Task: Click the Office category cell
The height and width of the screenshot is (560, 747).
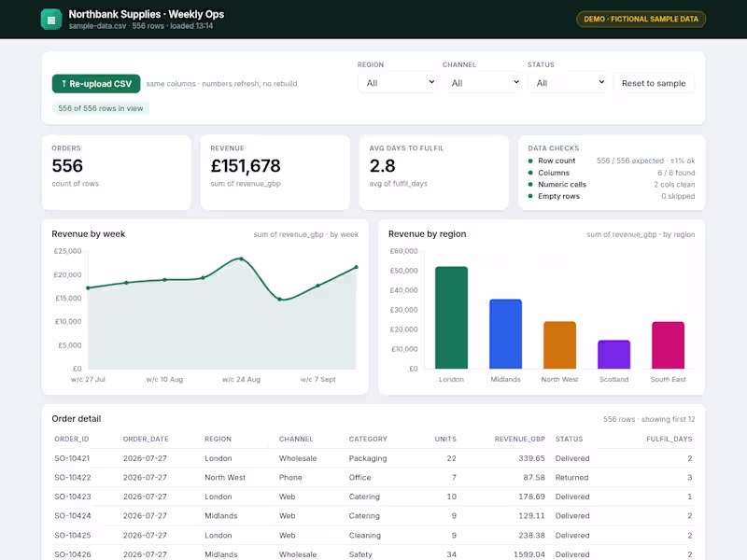Action: pos(359,478)
